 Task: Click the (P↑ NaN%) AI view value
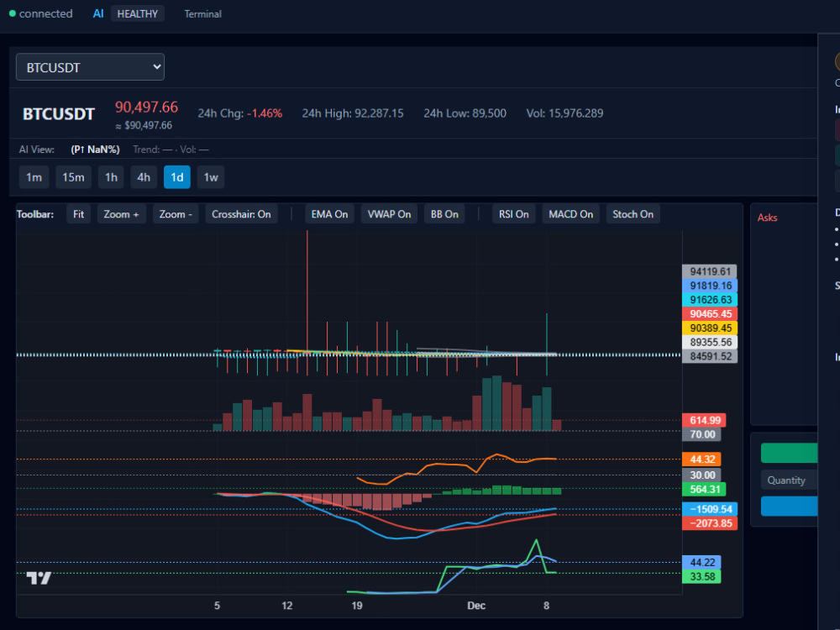pyautogui.click(x=95, y=150)
